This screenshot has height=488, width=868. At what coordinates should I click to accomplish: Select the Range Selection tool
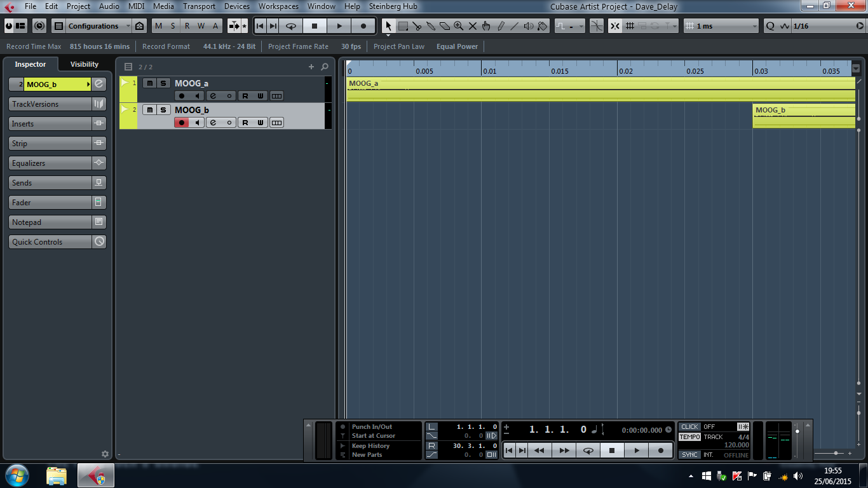coord(403,26)
